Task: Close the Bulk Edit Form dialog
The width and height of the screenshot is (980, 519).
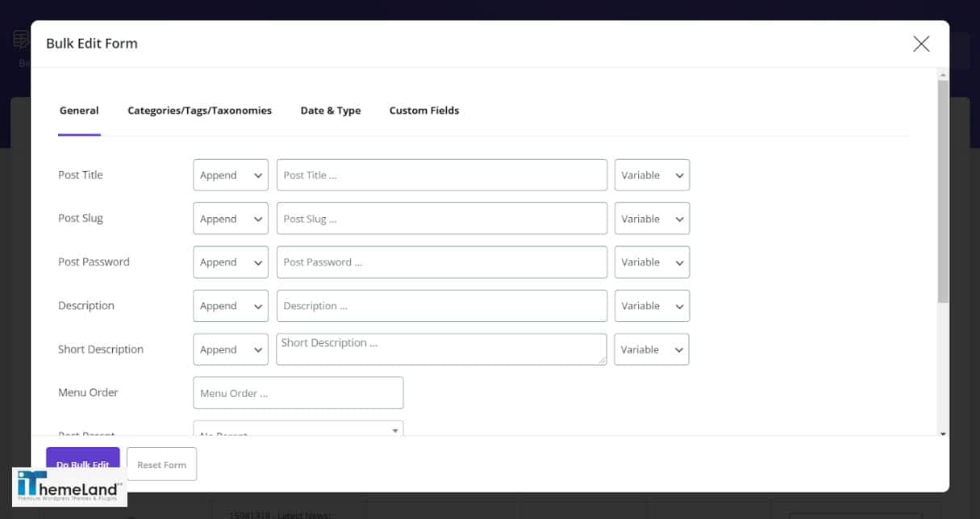Action: pos(920,44)
